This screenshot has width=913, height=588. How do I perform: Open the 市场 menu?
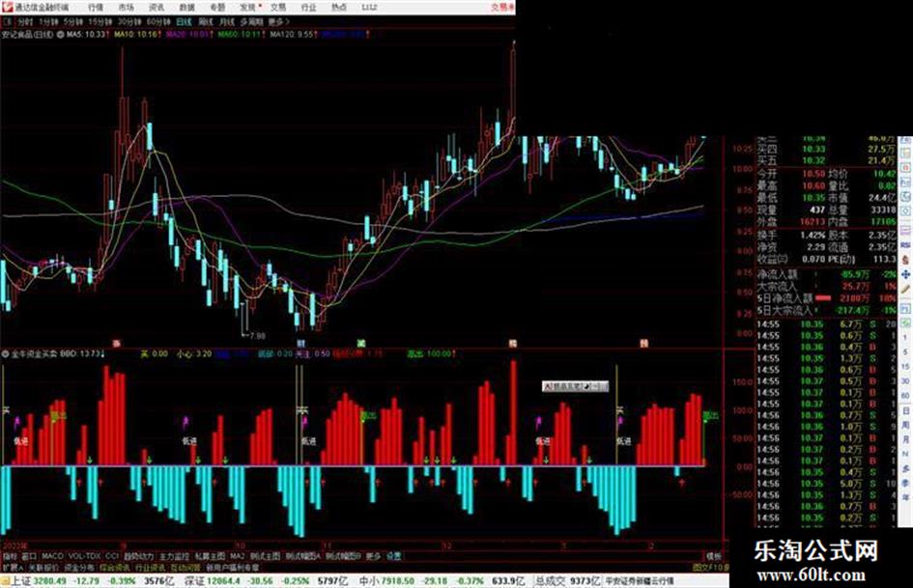(x=126, y=8)
